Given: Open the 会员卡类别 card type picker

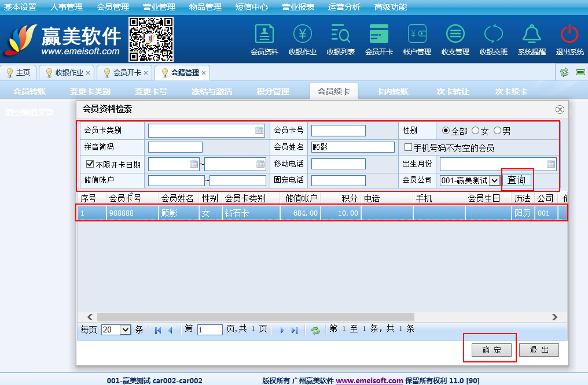Looking at the screenshot, I should [259, 131].
